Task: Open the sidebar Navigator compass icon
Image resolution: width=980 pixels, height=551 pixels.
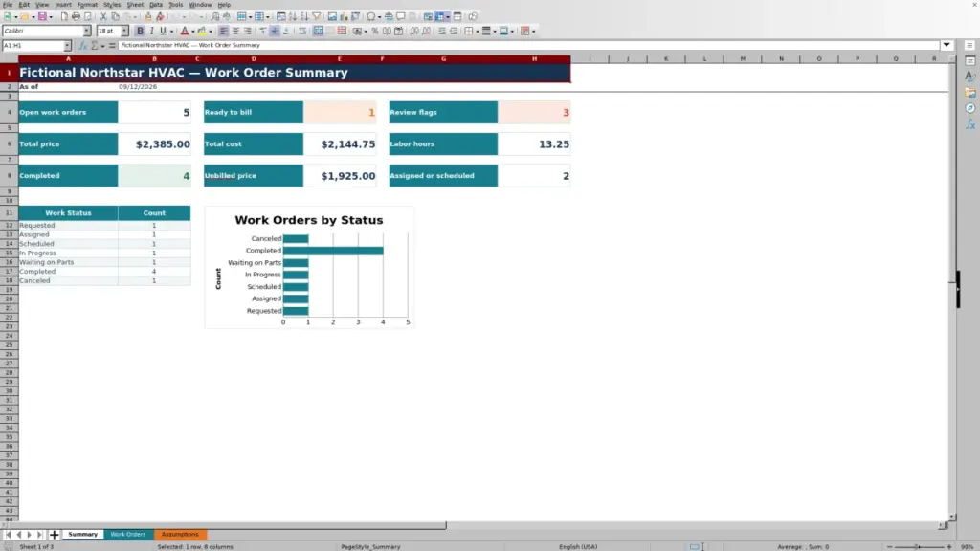Action: pos(970,109)
